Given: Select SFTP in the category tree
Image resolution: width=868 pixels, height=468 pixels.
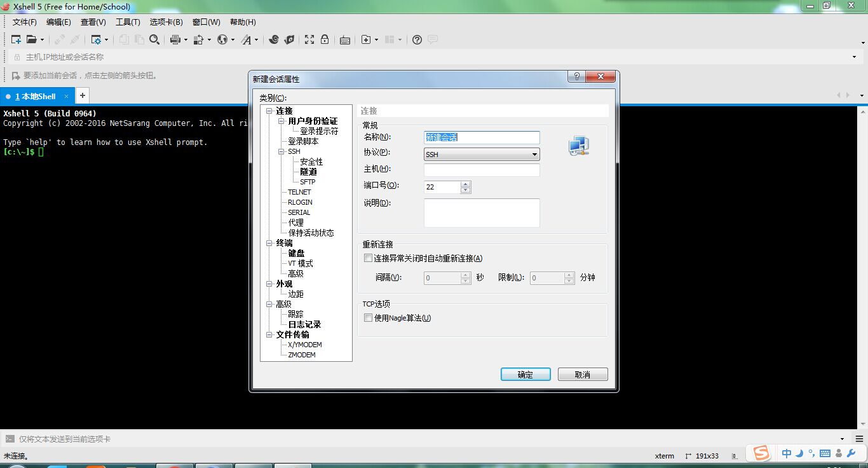Looking at the screenshot, I should (x=308, y=182).
